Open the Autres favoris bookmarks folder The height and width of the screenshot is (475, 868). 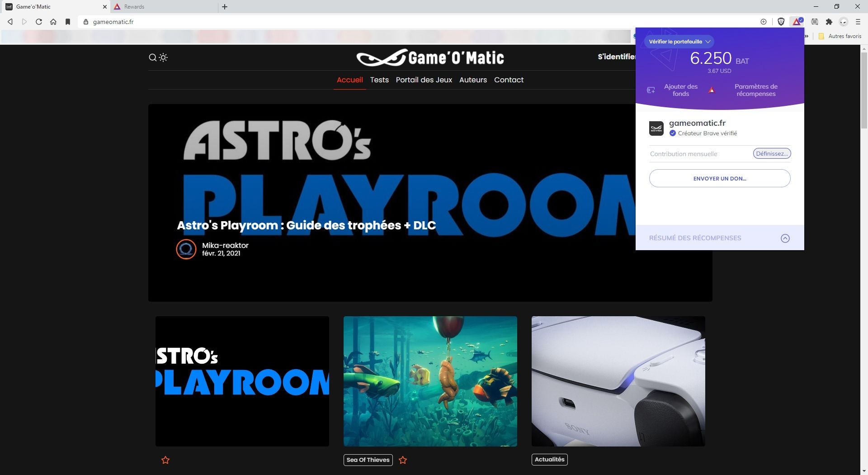pyautogui.click(x=840, y=36)
